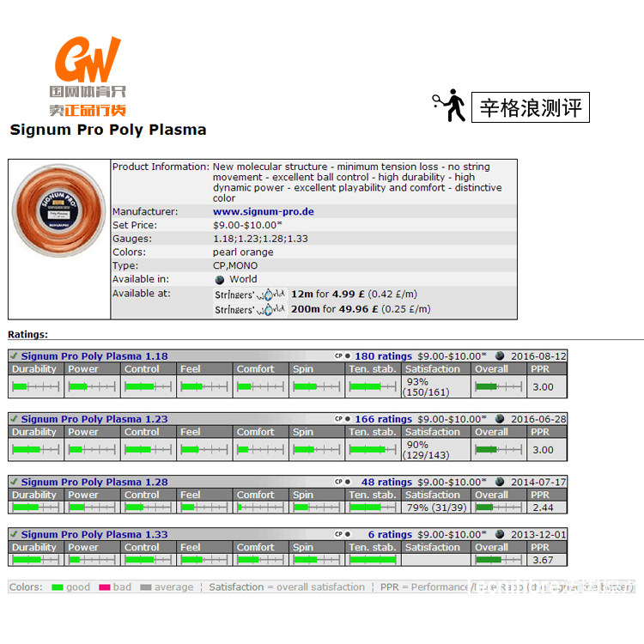644x644 pixels.
Task: Click the 2016-08-12 date in 1.18 header
Action: click(538, 356)
